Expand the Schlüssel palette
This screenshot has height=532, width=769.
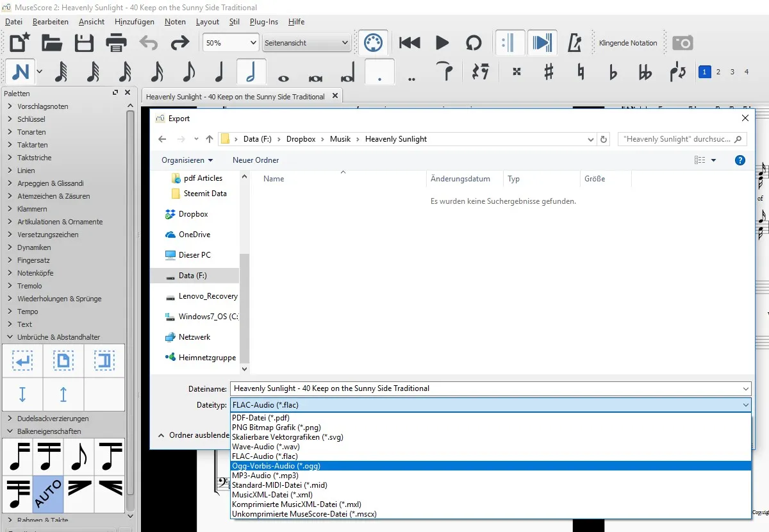point(31,119)
